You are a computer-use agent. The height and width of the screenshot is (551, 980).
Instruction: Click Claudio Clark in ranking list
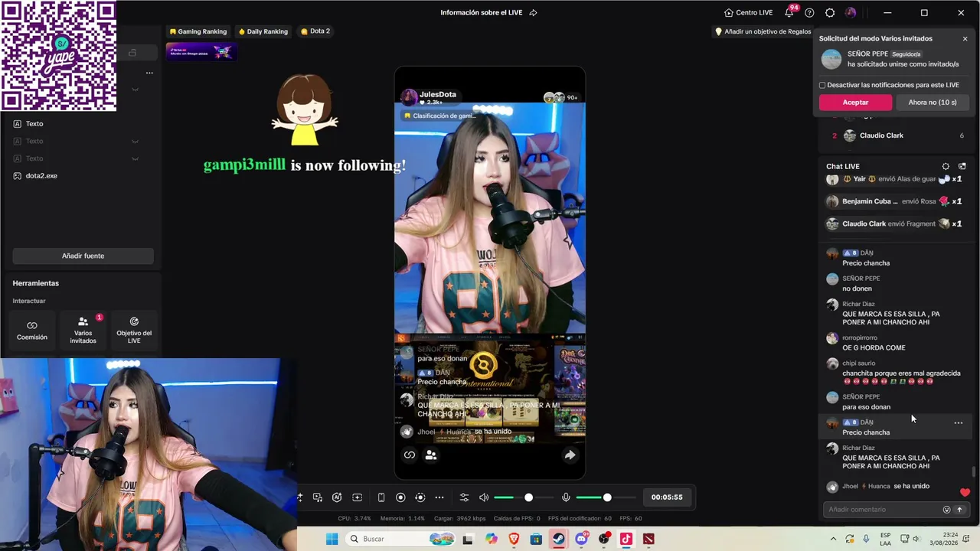pyautogui.click(x=881, y=135)
